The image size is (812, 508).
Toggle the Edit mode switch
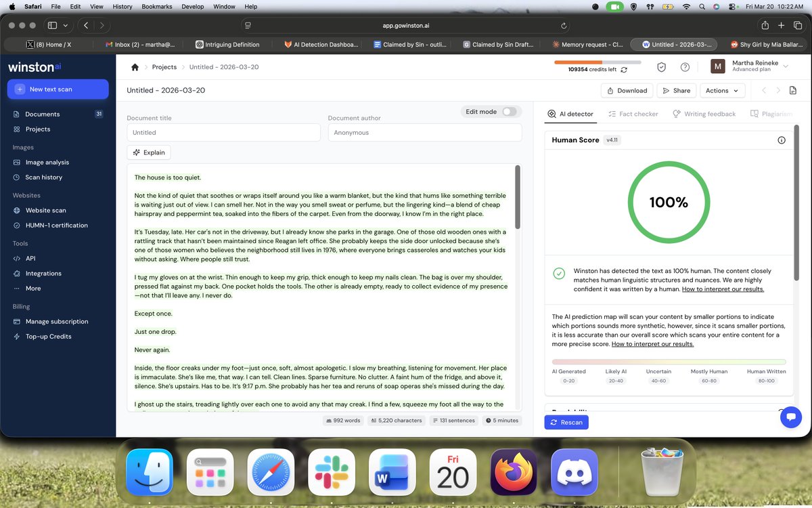[x=509, y=112]
